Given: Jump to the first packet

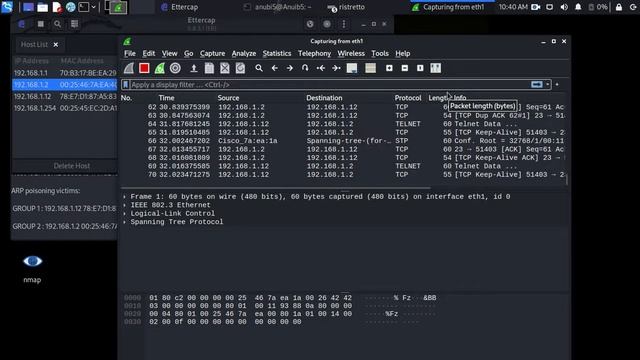Looking at the screenshot, I should (x=321, y=68).
